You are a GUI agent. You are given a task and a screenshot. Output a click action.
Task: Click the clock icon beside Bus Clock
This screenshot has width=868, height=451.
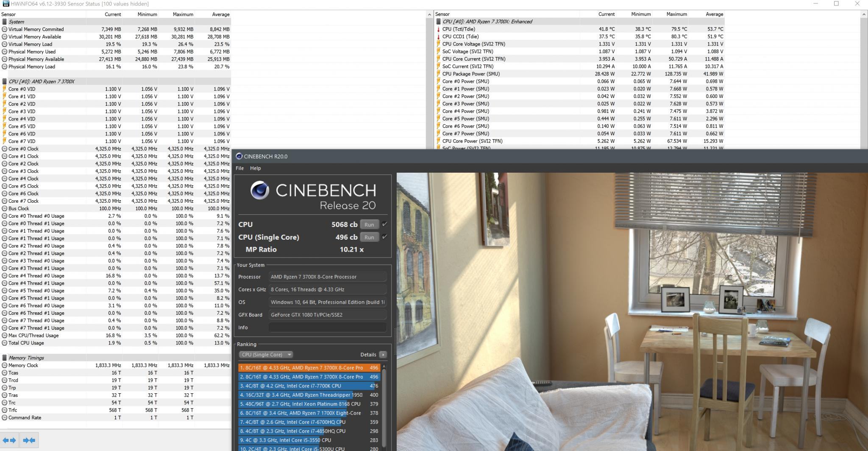pyautogui.click(x=4, y=208)
